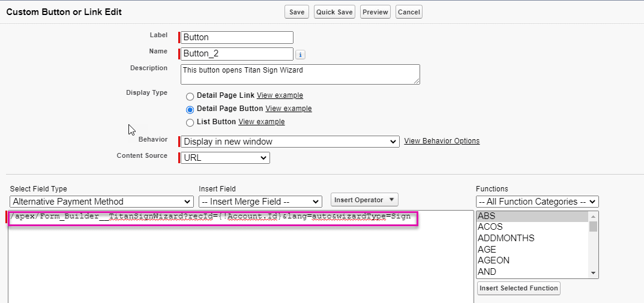Click the Insert Selected Function button

tap(519, 288)
